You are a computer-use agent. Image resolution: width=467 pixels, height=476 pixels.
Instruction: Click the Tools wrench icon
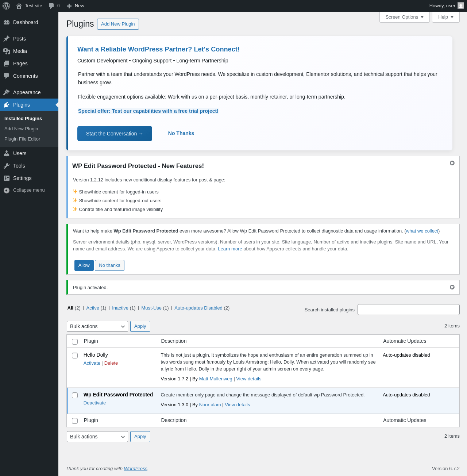pos(7,166)
